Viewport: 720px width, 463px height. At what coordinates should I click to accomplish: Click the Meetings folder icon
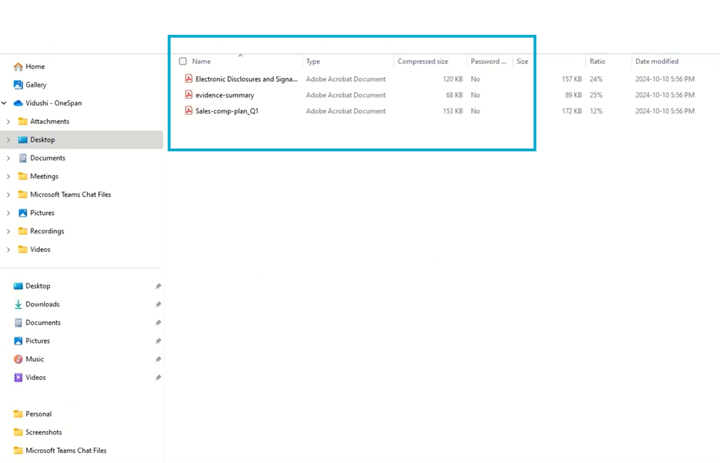[x=22, y=176]
